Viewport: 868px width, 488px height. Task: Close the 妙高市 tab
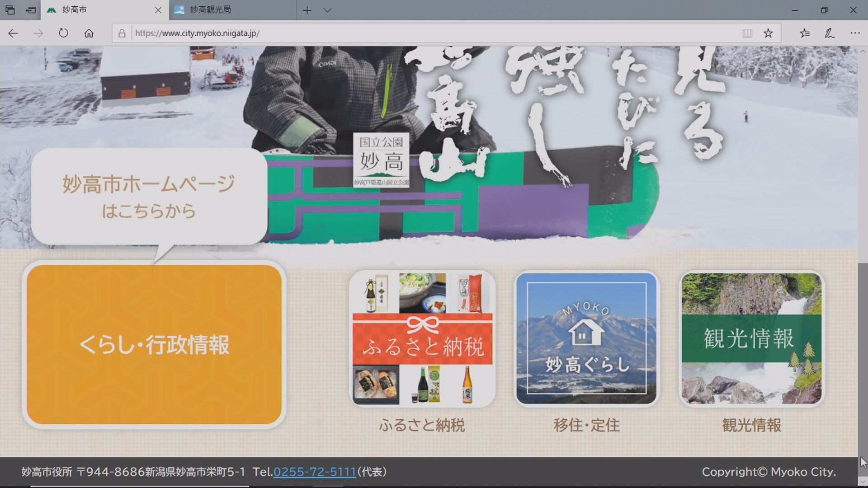point(158,10)
